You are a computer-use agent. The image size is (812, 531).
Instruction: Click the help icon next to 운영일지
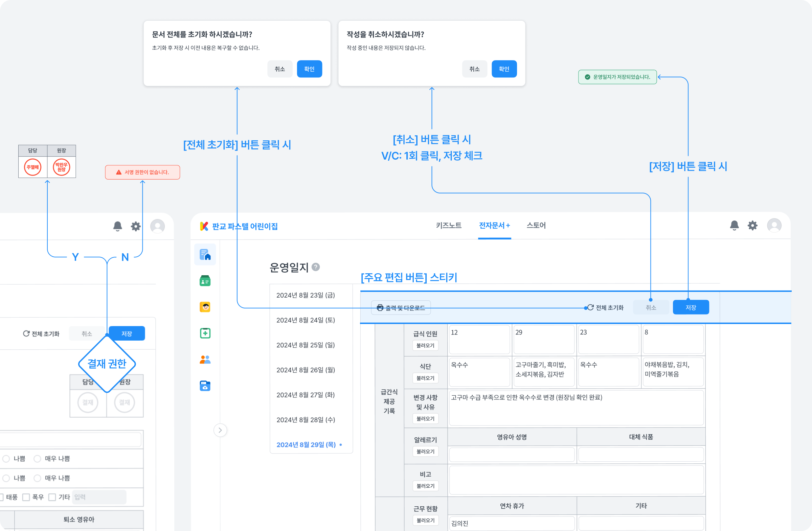(x=316, y=267)
